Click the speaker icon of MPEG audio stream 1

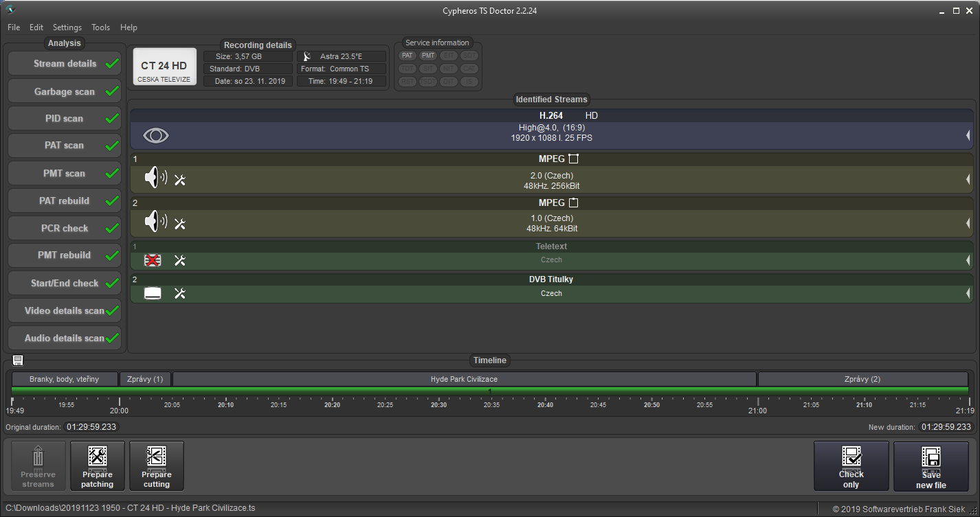(155, 179)
